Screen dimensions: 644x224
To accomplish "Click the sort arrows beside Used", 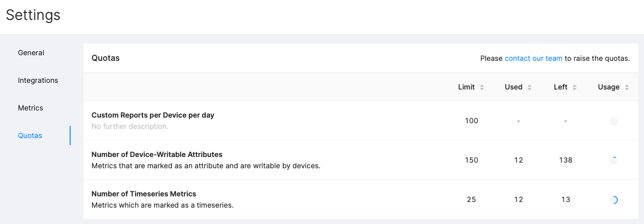I will point(529,87).
